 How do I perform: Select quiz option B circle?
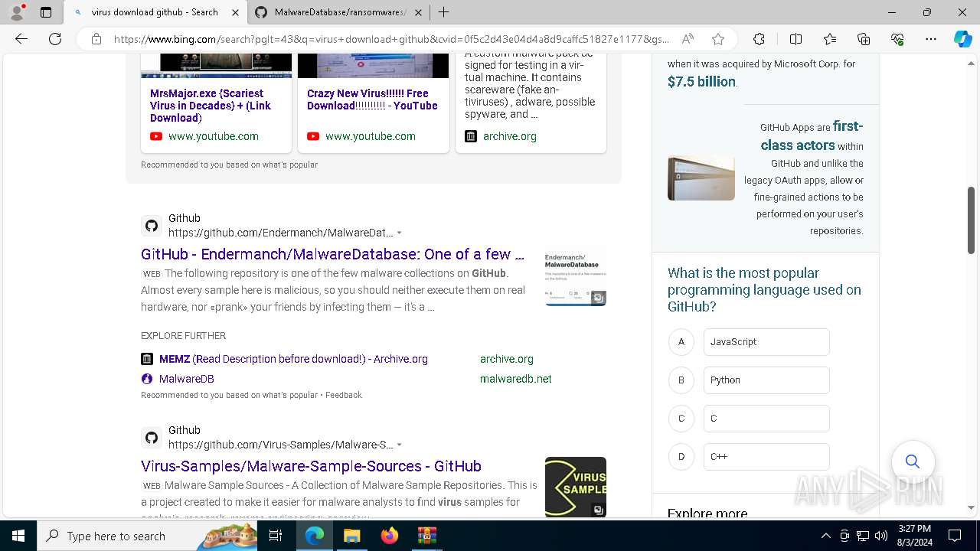(681, 380)
